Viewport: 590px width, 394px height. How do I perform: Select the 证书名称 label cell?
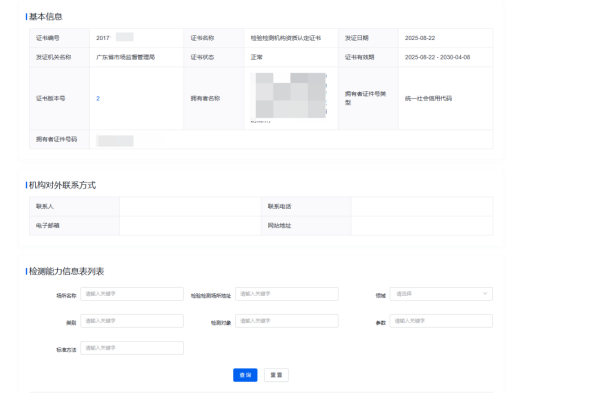coord(214,38)
